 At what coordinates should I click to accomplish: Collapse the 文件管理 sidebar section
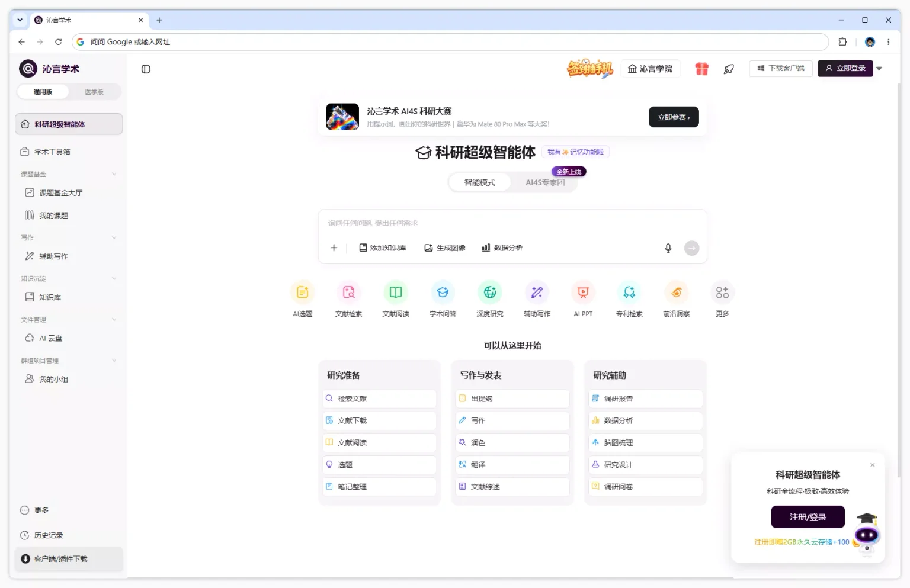click(114, 319)
